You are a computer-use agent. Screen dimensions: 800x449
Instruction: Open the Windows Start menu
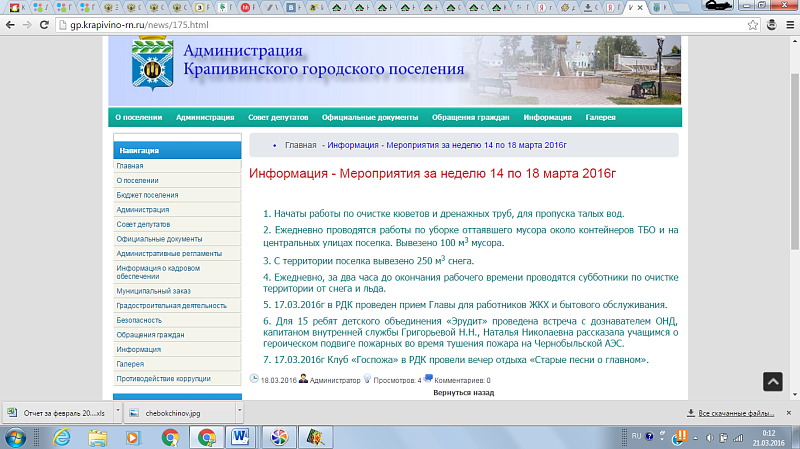(15, 437)
